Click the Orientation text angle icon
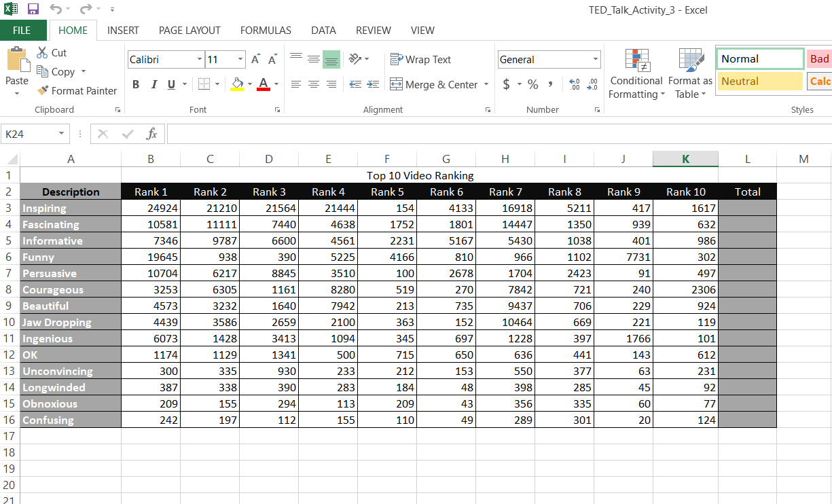 coord(355,60)
